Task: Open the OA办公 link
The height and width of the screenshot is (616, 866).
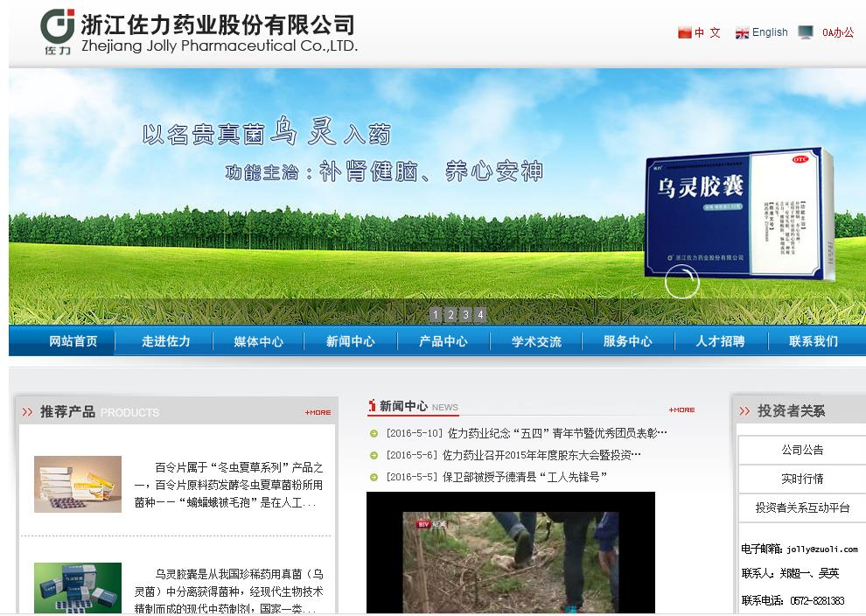Action: coord(838,32)
